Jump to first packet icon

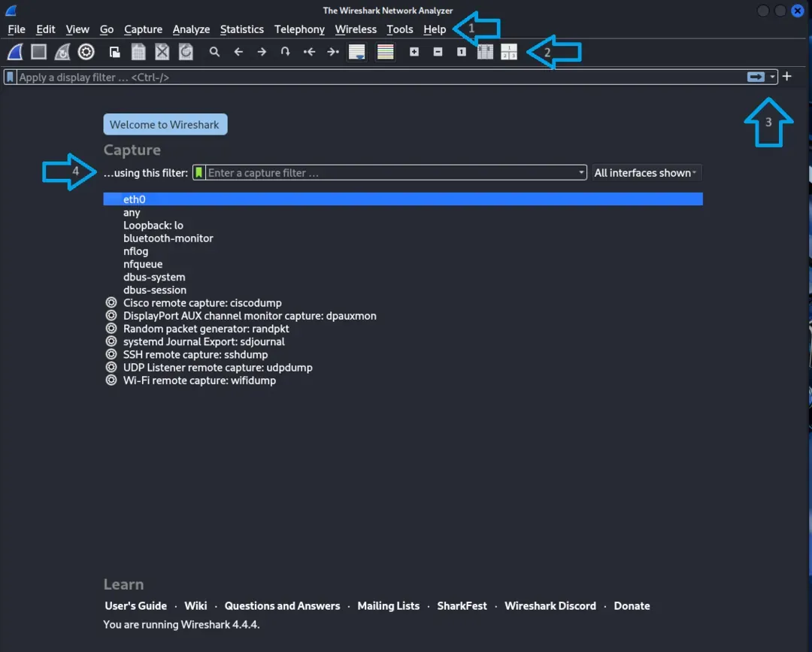coord(309,52)
